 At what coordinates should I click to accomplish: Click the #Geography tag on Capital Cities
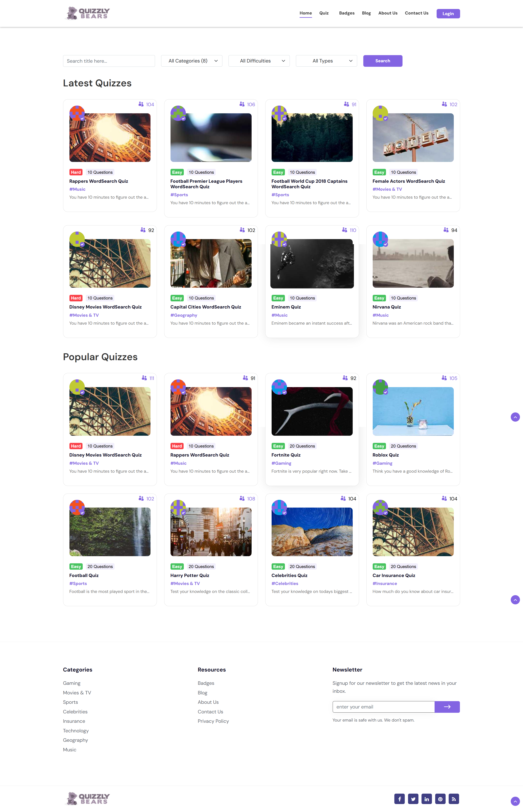tap(183, 315)
